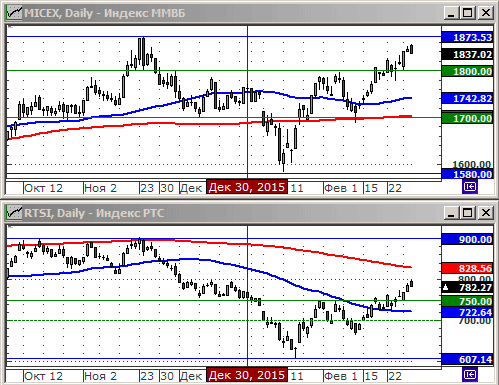This screenshot has width=499, height=385.
Task: Select the current price 1837.02 label
Action: tap(467, 54)
